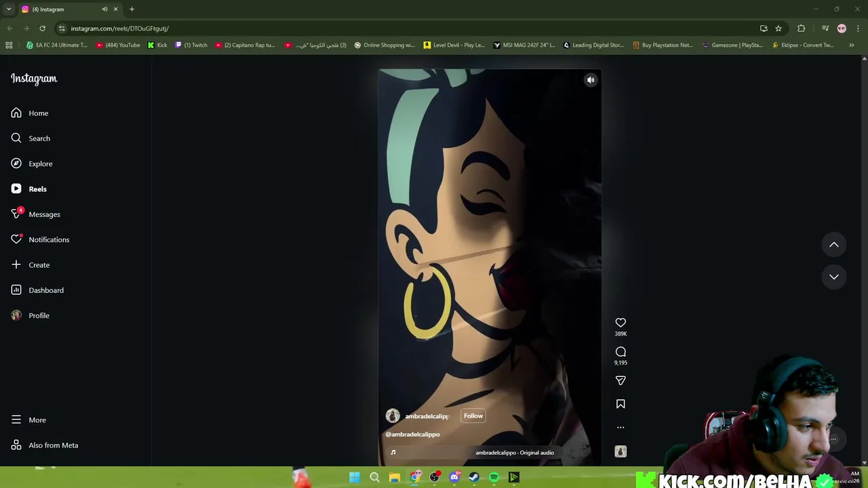Go to the previous reel
Screen dimensions: 868x488
pos(834,245)
